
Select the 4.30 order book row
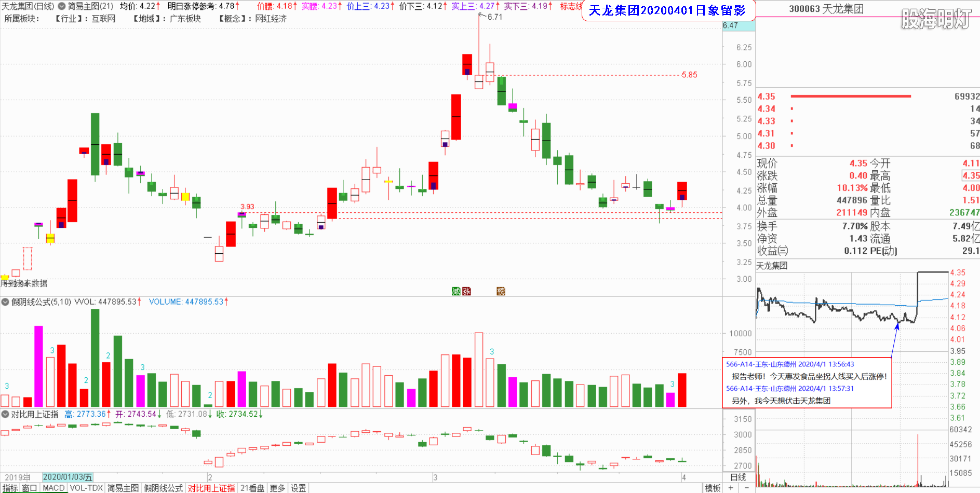click(868, 146)
